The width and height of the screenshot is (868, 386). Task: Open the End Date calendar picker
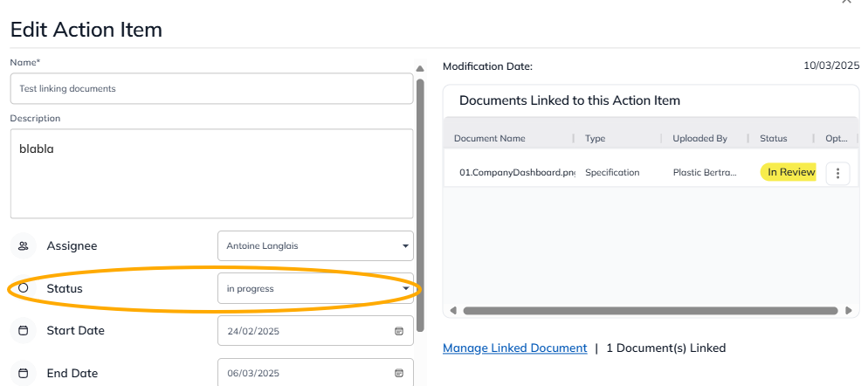coord(399,373)
